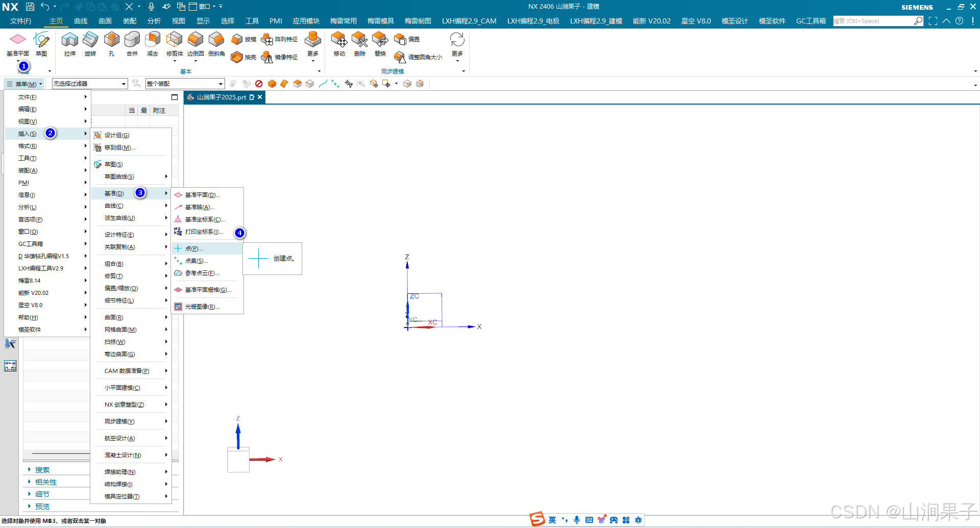
Task: Click the curve selection icon in selection bar
Action: 323,84
